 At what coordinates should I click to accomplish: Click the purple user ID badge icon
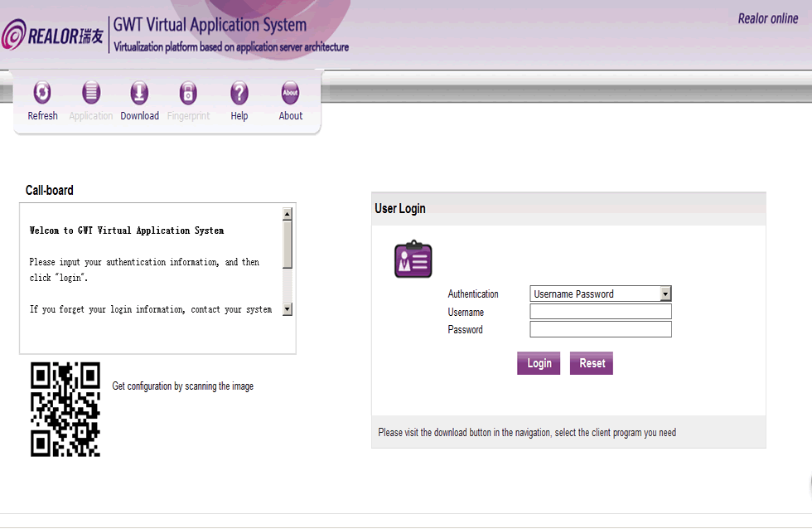[x=413, y=260]
